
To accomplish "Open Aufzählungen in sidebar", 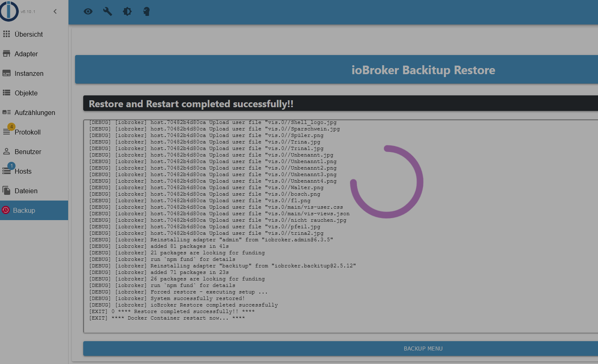I will coord(34,113).
